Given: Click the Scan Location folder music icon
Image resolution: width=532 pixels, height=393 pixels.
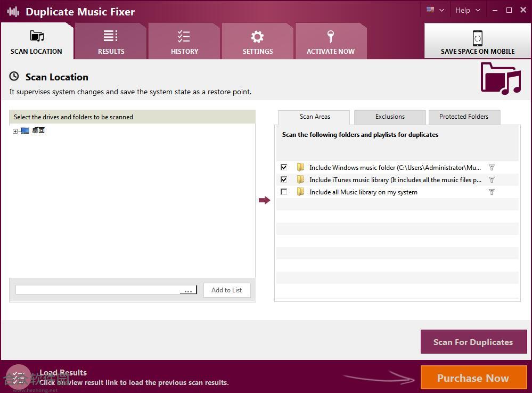Looking at the screenshot, I should click(x=37, y=36).
